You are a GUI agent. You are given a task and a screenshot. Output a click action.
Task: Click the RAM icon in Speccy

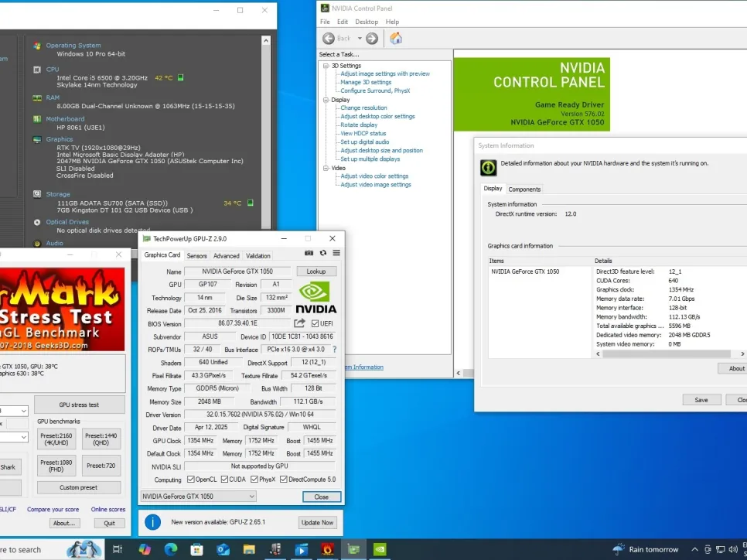coord(37,97)
